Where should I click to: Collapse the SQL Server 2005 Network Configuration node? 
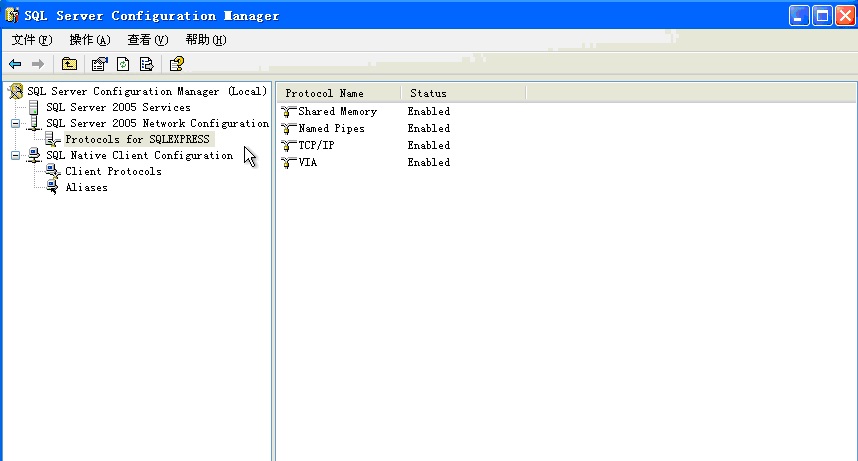click(15, 124)
